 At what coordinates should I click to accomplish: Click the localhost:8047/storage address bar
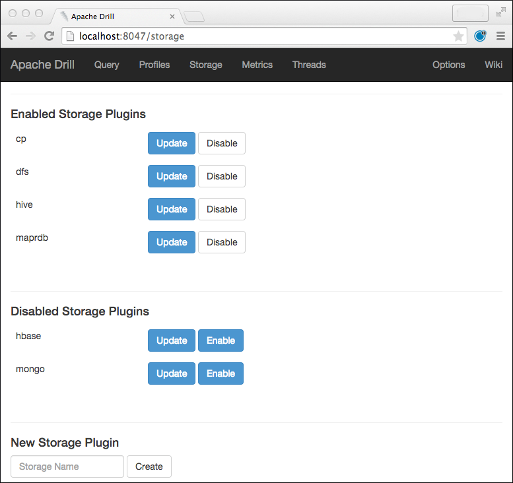point(264,36)
